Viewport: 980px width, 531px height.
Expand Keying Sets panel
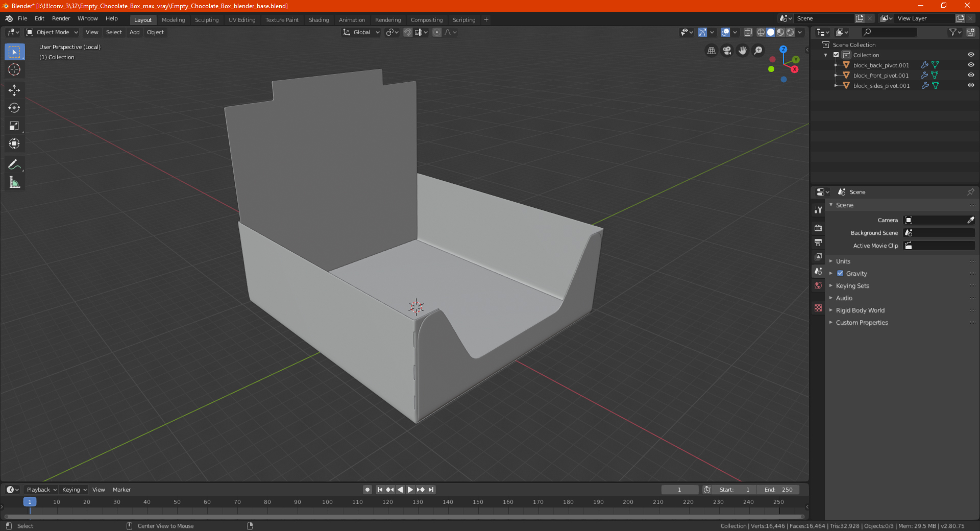pyautogui.click(x=852, y=285)
